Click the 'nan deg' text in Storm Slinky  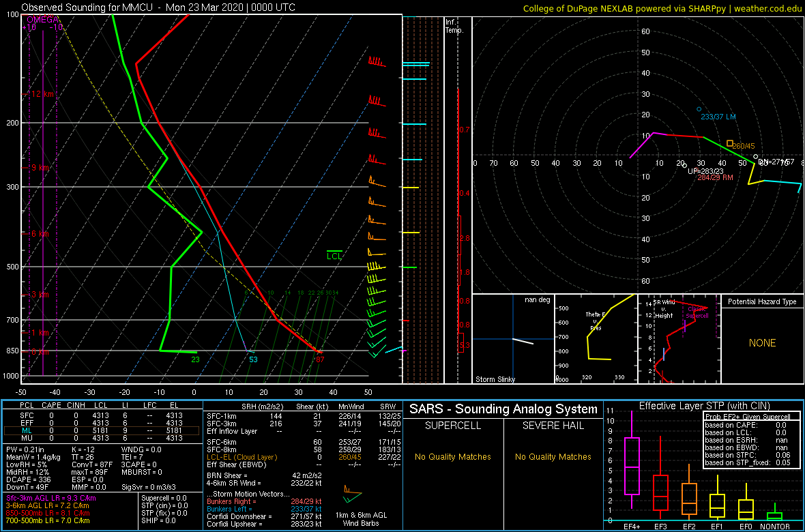537,300
